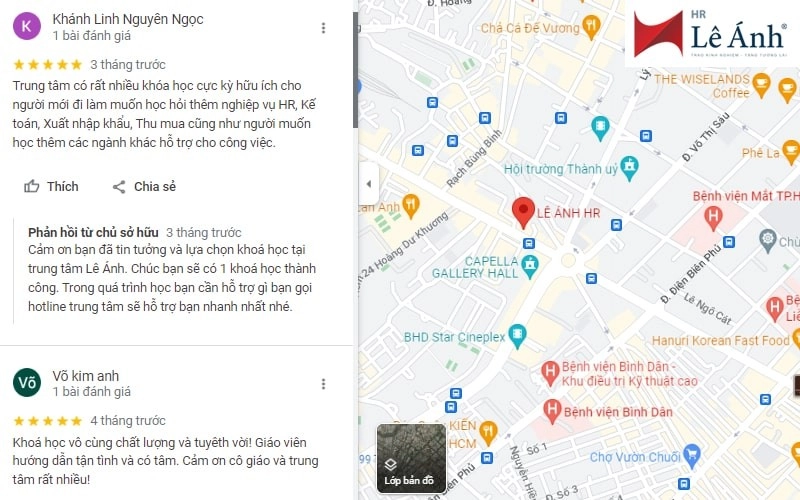The image size is (800, 500).
Task: Share the review via Chia sẻ
Action: click(144, 187)
